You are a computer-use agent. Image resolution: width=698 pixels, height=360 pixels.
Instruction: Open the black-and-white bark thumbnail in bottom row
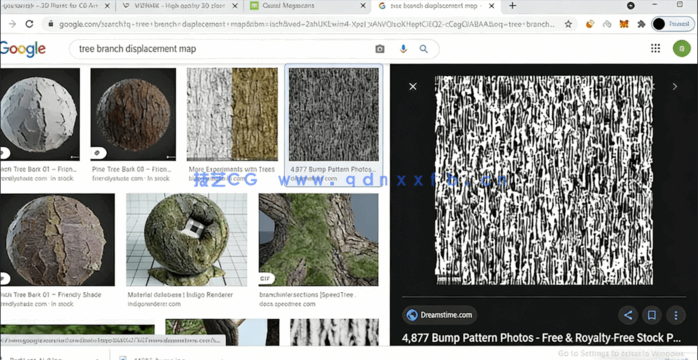[x=334, y=332]
